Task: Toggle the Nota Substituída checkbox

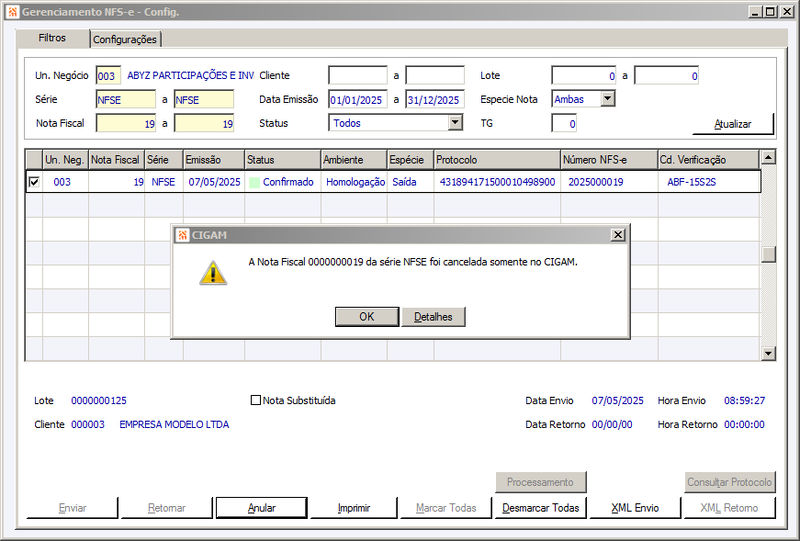Action: pos(256,400)
